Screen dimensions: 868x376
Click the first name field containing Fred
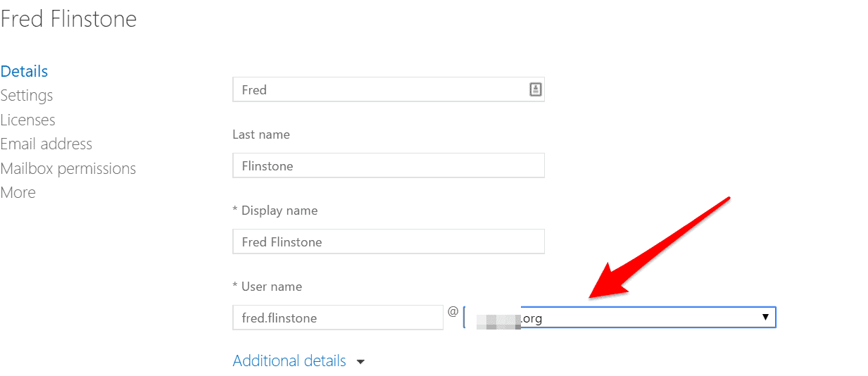[389, 89]
